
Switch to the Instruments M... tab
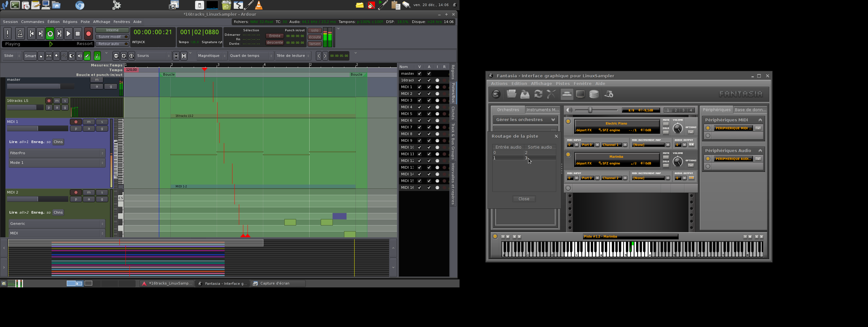click(x=542, y=110)
